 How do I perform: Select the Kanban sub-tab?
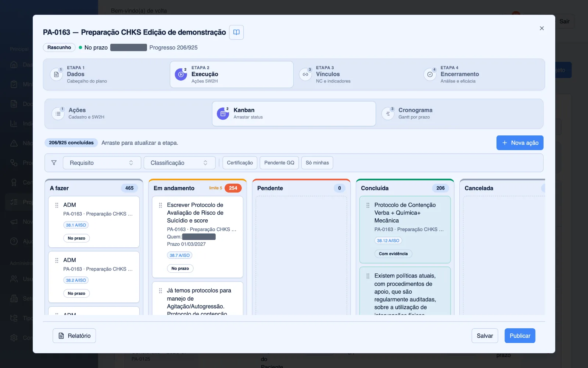click(294, 114)
